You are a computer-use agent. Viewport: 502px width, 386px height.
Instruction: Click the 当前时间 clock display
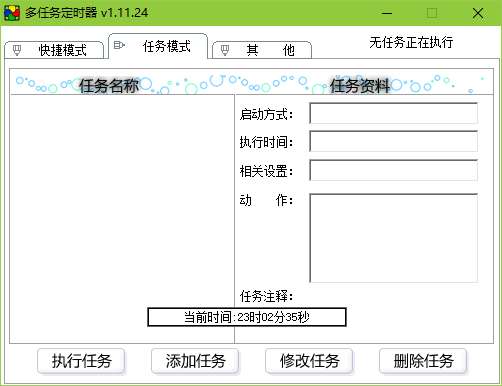coord(247,317)
